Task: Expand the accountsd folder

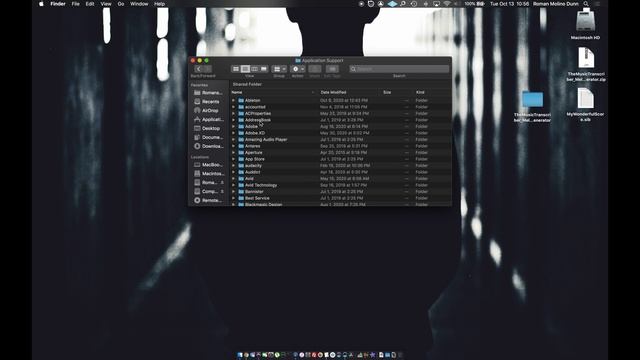Action: click(x=234, y=107)
